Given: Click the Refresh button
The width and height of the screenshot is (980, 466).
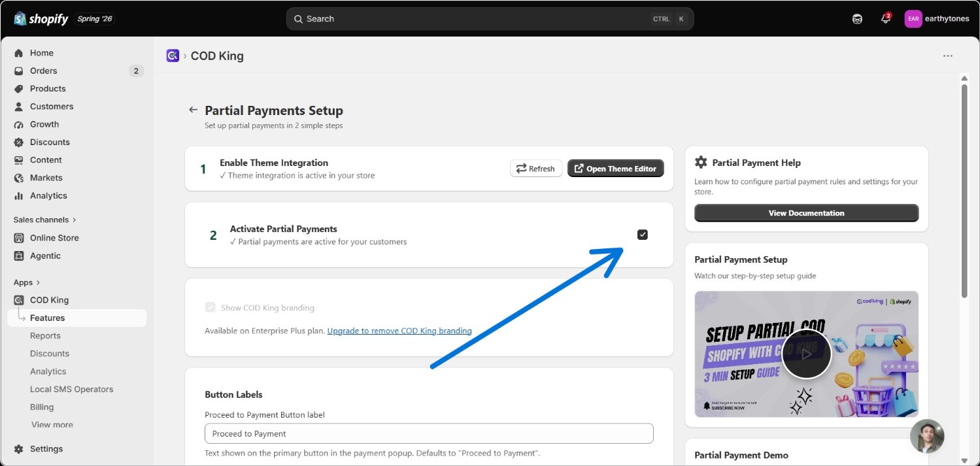Looking at the screenshot, I should click(x=536, y=169).
